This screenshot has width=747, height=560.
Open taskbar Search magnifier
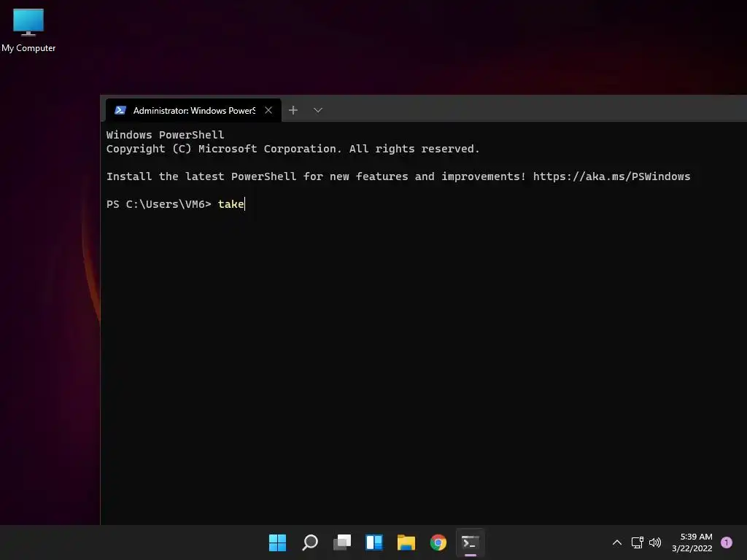click(x=309, y=542)
